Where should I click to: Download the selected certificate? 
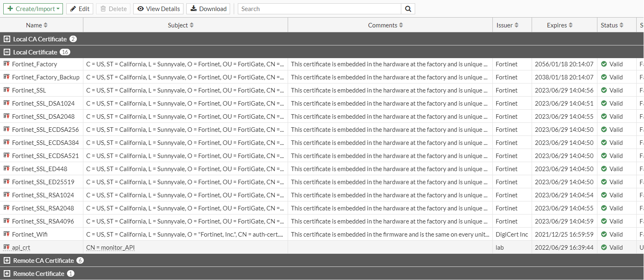pyautogui.click(x=208, y=9)
